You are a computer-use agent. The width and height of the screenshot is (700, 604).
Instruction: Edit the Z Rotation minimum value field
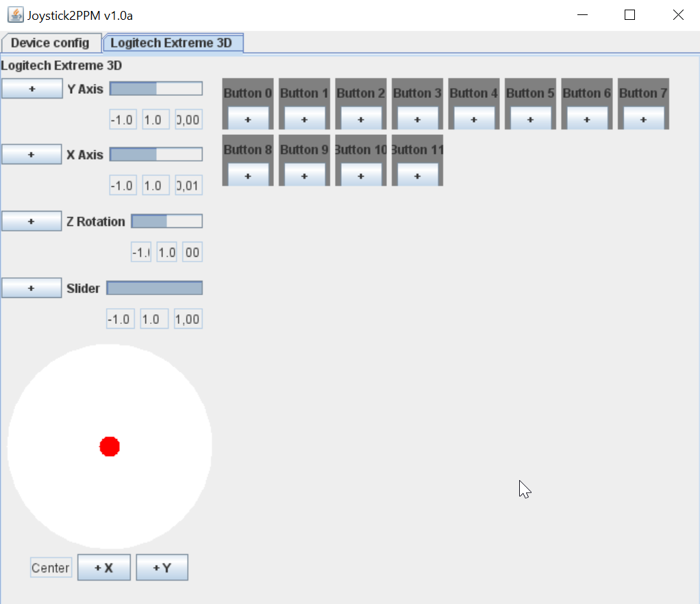141,252
